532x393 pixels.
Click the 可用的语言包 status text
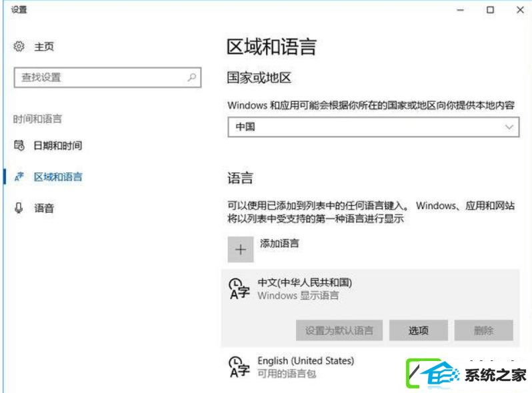(x=287, y=374)
